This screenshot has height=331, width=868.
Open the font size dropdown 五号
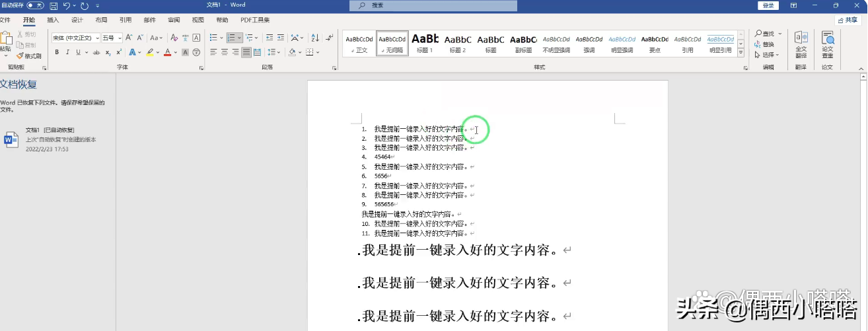(112, 38)
